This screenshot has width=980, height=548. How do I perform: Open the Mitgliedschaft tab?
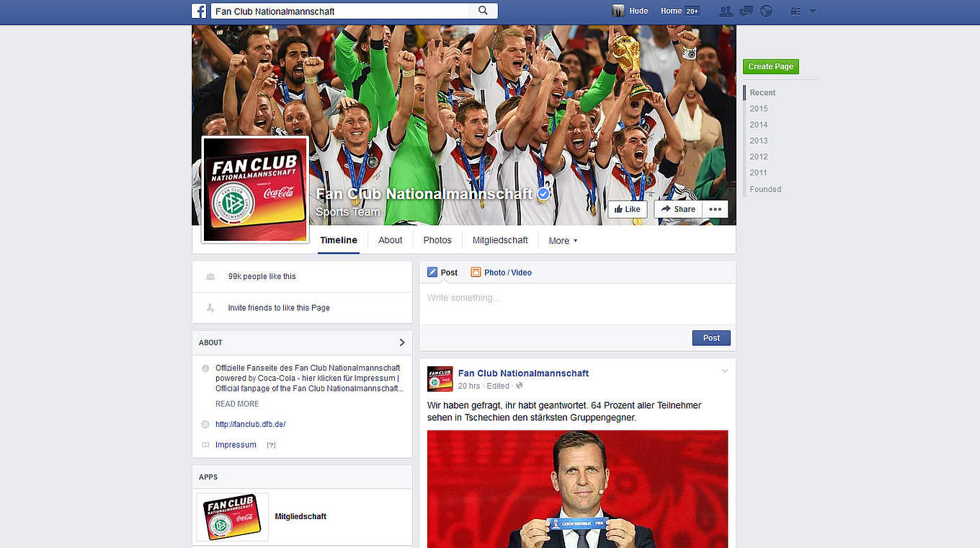500,240
